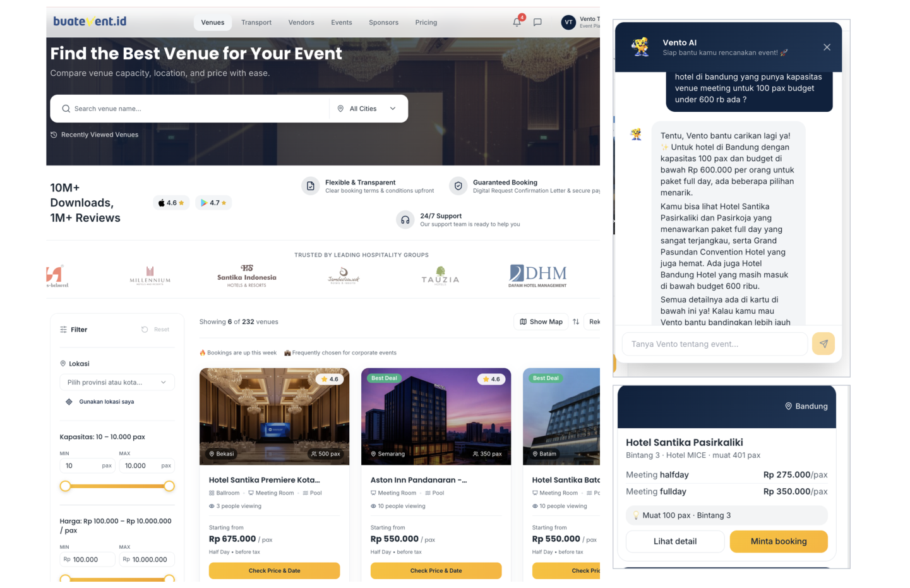Click the Gunakan lokasi saya target icon

click(69, 402)
